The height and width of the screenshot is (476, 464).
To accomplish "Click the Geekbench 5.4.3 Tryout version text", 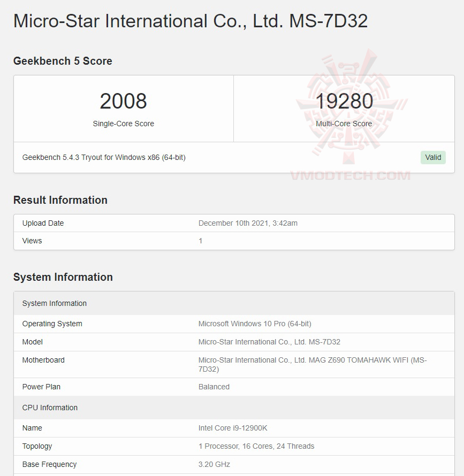I will point(104,158).
